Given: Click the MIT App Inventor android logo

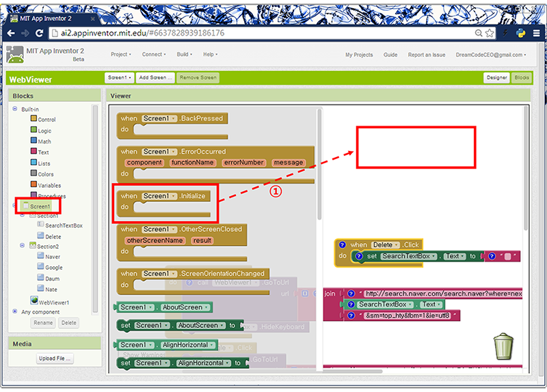Looking at the screenshot, I should coord(15,55).
